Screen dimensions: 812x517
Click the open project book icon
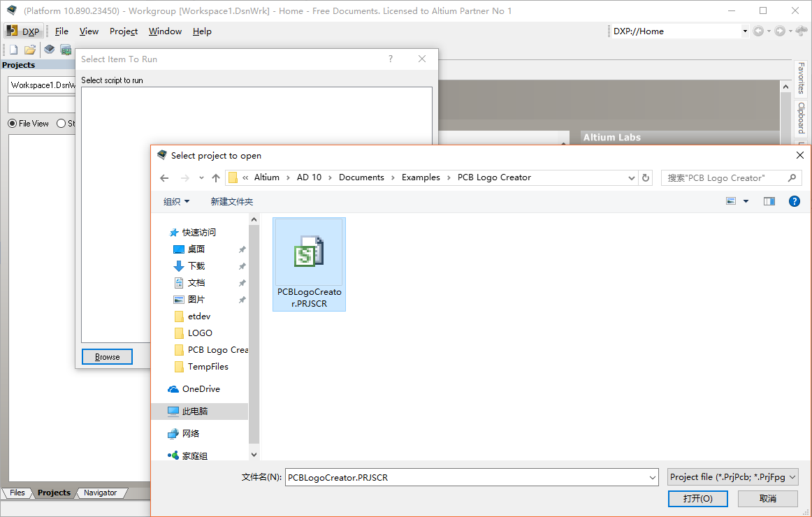point(49,50)
